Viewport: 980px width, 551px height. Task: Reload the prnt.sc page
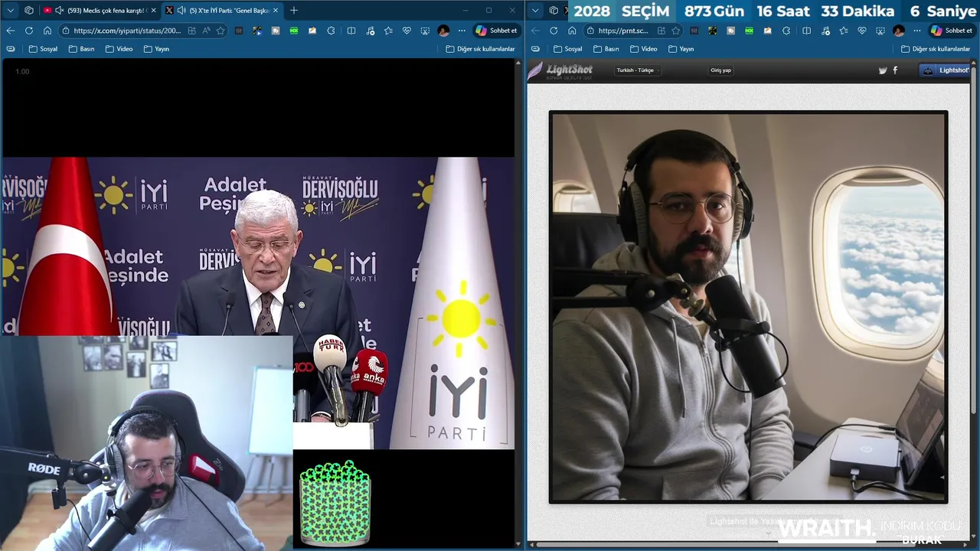554,31
